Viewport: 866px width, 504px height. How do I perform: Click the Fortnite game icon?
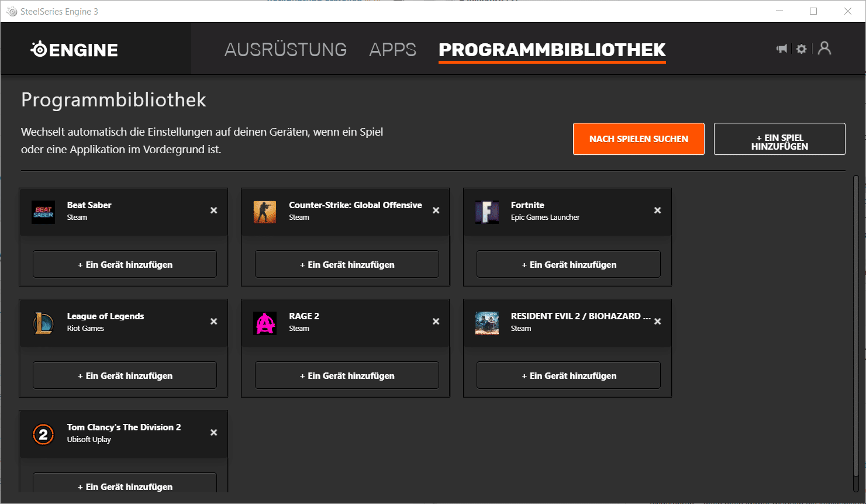487,212
